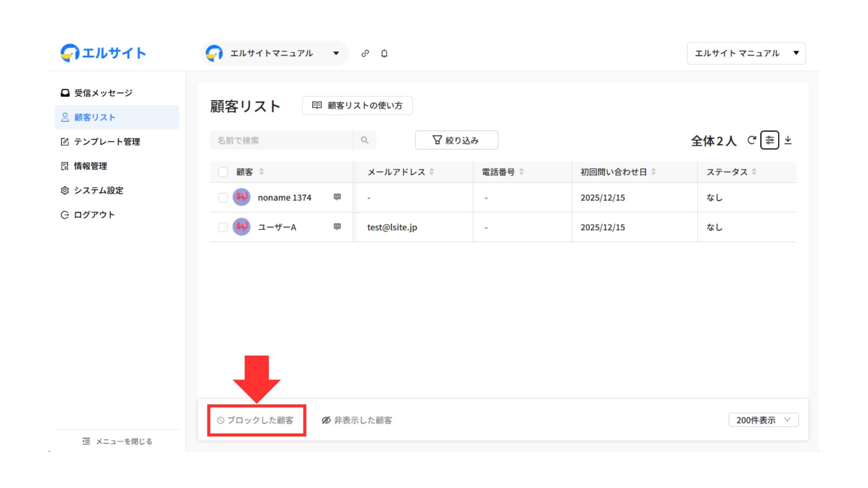
Task: Open chat icon for ユーザーA
Action: (x=337, y=227)
